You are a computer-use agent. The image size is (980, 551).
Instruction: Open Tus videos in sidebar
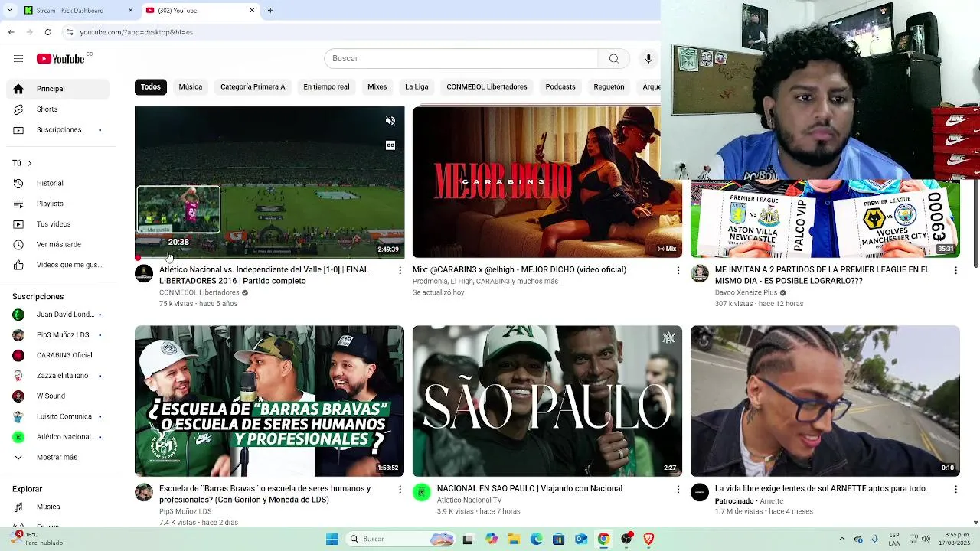coord(58,224)
